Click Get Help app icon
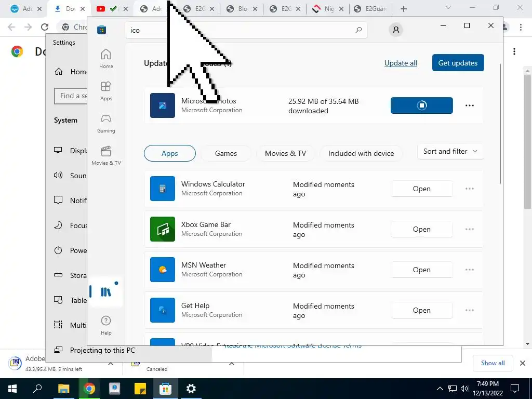The image size is (532, 399). point(163,310)
